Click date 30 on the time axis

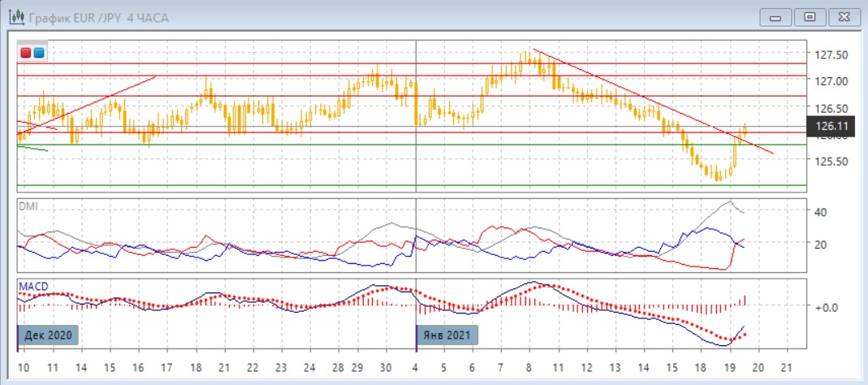[x=386, y=367]
